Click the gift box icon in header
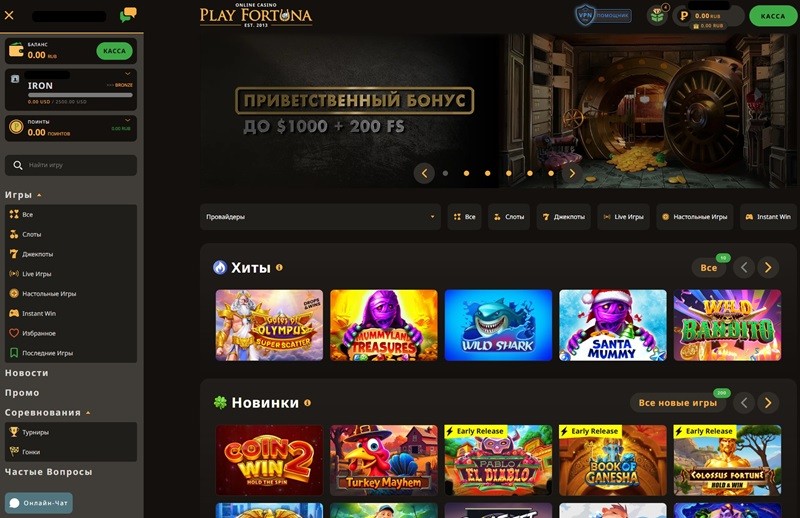Viewport: 800px width, 518px height. (657, 16)
